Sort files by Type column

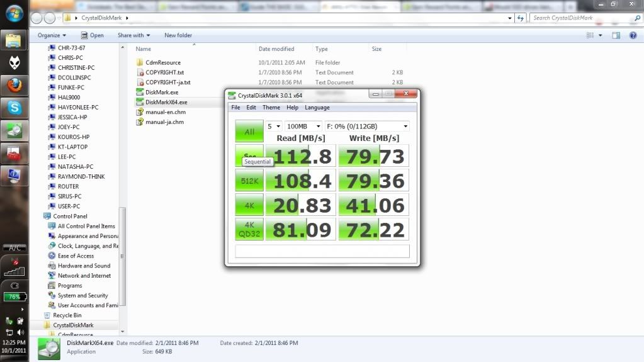[x=322, y=49]
